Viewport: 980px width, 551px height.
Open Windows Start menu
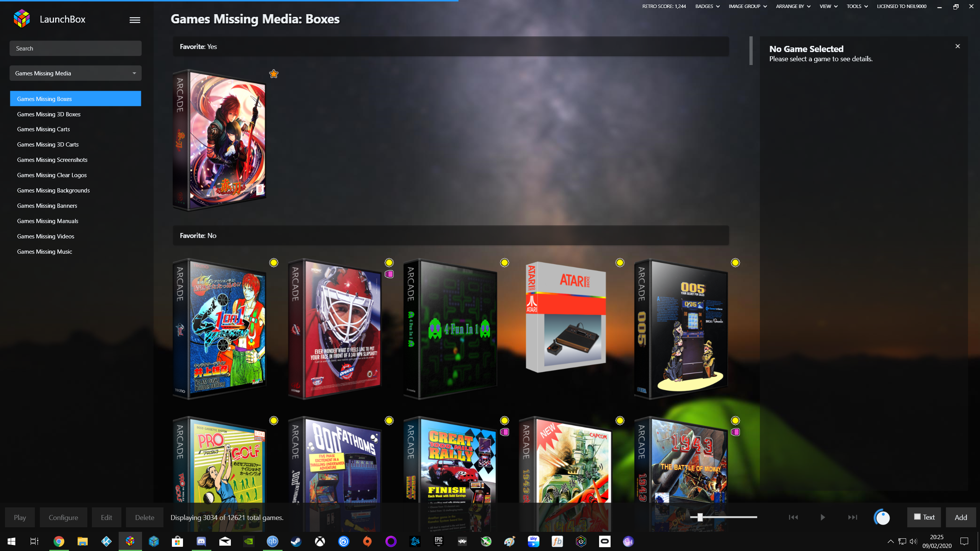(11, 541)
